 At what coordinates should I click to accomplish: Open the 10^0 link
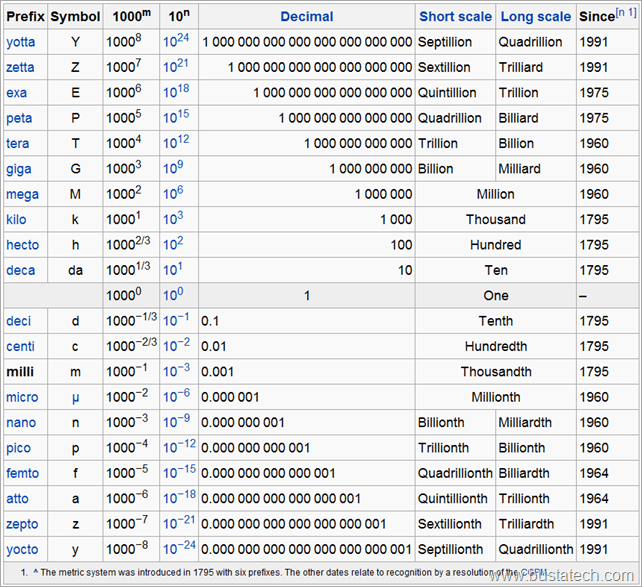tap(173, 295)
